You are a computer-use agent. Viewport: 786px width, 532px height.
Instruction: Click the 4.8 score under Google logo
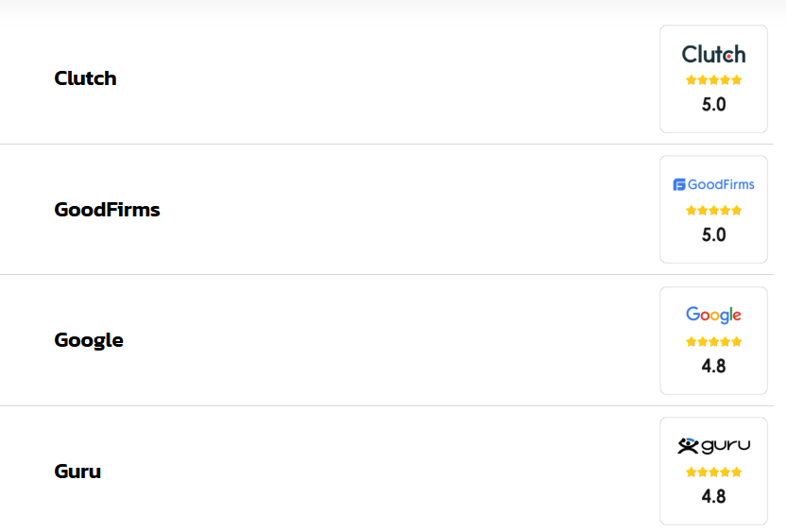(713, 366)
